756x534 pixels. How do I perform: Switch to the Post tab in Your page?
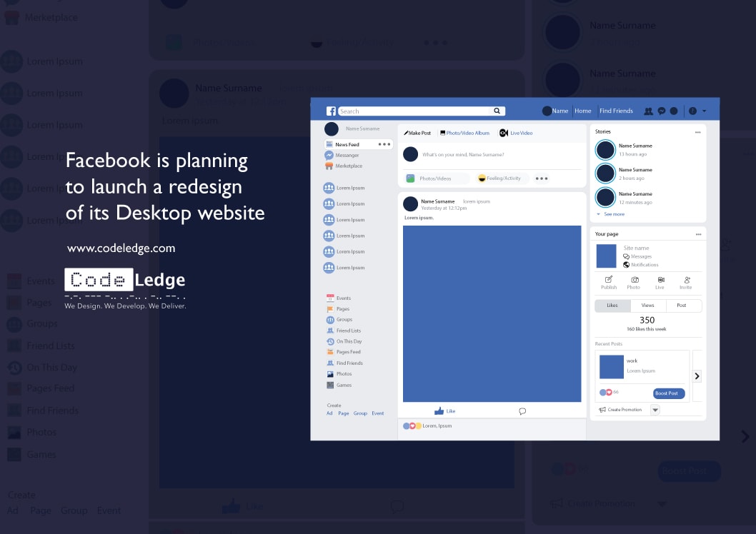point(684,306)
